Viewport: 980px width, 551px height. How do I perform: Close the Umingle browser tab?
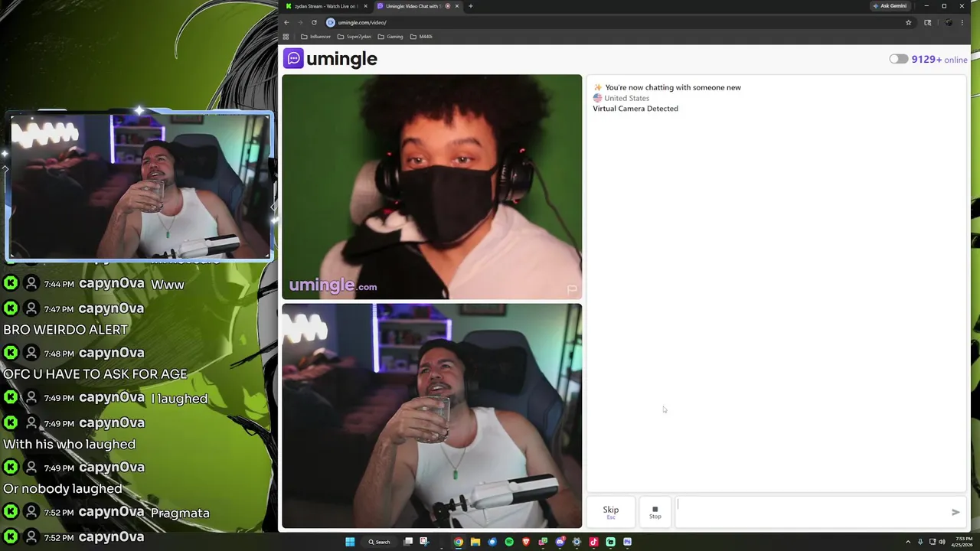tap(457, 6)
